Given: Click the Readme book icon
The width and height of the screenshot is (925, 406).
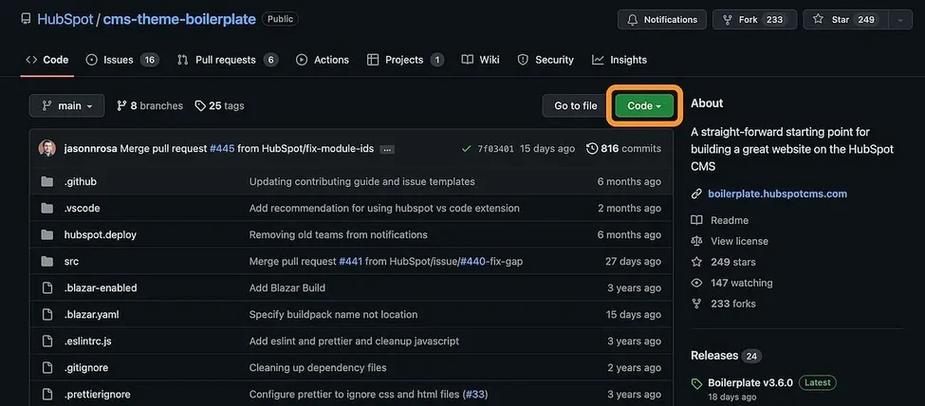Looking at the screenshot, I should click(x=697, y=220).
